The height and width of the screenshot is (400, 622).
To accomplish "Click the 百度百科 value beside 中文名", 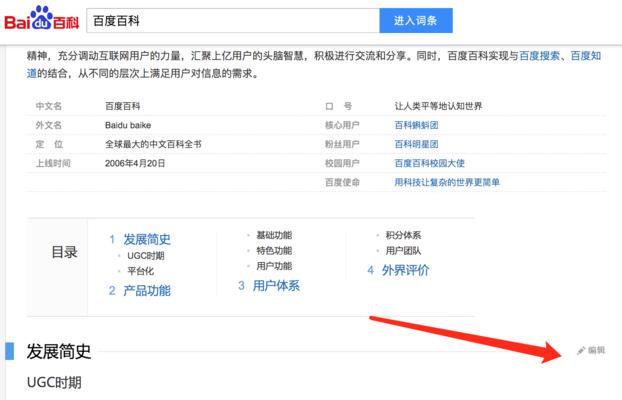I will point(123,106).
